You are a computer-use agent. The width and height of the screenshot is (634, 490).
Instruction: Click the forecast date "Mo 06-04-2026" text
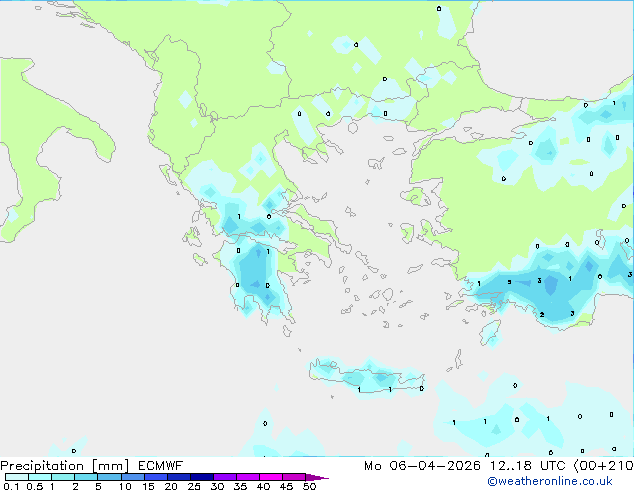[x=422, y=466]
